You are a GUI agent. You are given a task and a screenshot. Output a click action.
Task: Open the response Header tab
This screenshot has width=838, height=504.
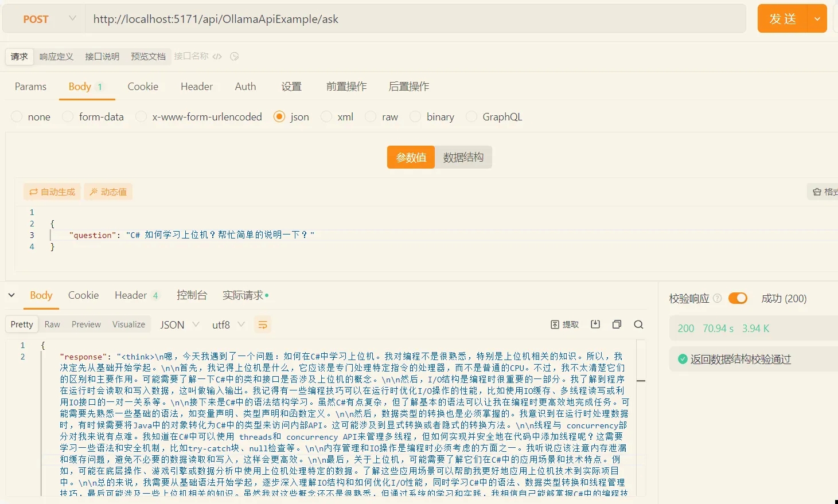137,295
